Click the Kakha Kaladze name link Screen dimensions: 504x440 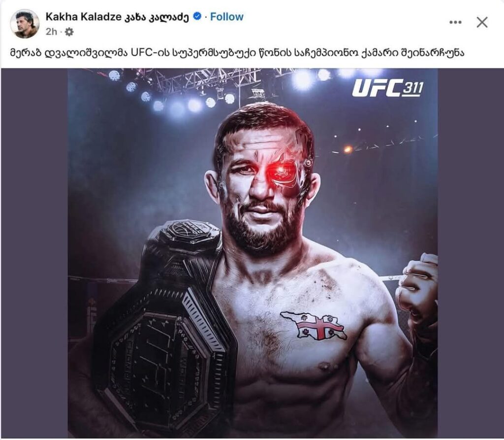[117, 17]
